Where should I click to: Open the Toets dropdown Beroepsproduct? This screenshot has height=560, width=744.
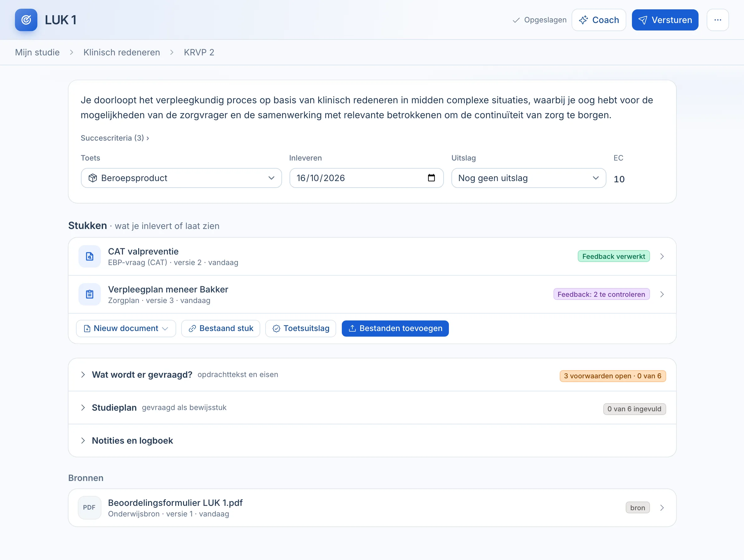click(181, 178)
